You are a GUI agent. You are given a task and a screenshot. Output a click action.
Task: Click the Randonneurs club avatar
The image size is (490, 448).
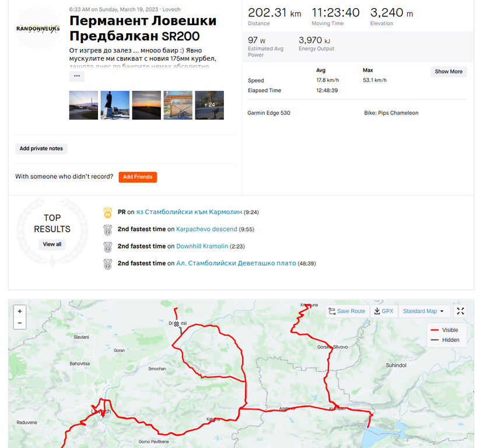click(38, 28)
